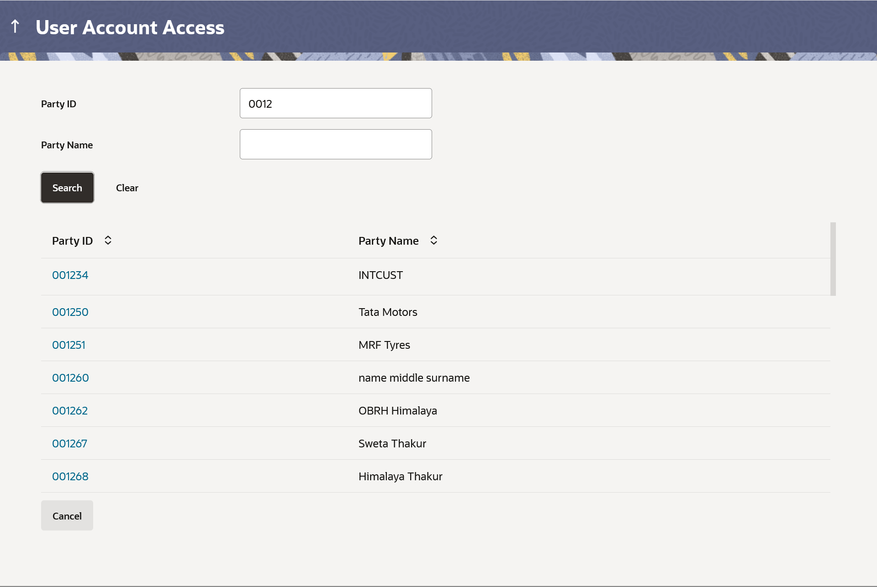The image size is (877, 588).
Task: Click the MRF Tyres name cell
Action: tap(384, 345)
